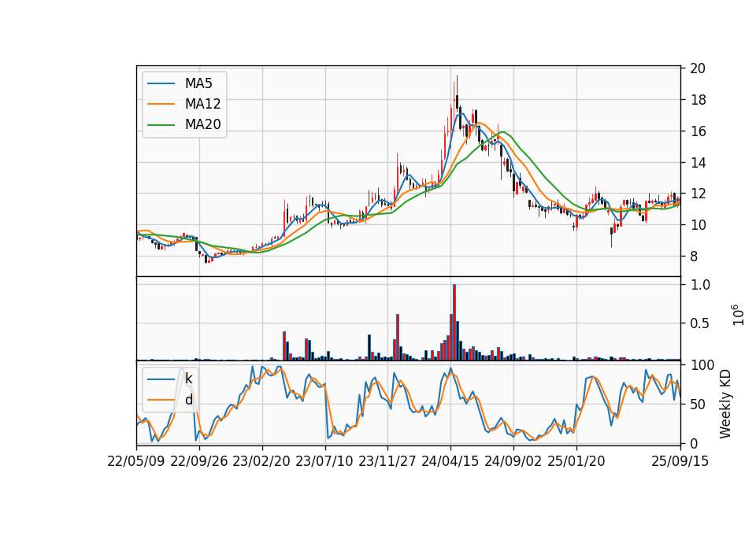
Task: Click the KD axis value 100
Action: point(702,364)
